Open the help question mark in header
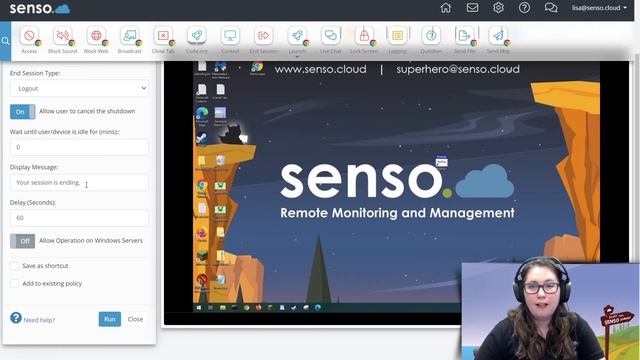Viewport: 640px width, 360px height. click(x=524, y=8)
